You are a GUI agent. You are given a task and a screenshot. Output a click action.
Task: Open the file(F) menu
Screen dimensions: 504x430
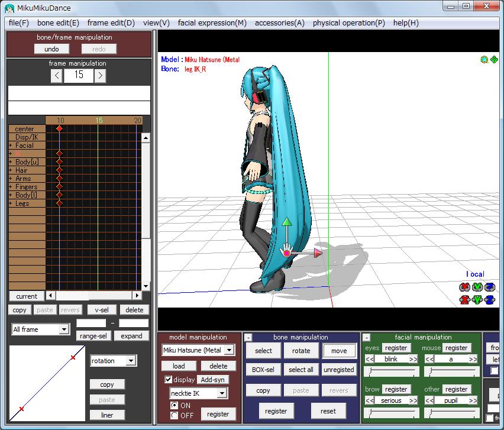19,23
